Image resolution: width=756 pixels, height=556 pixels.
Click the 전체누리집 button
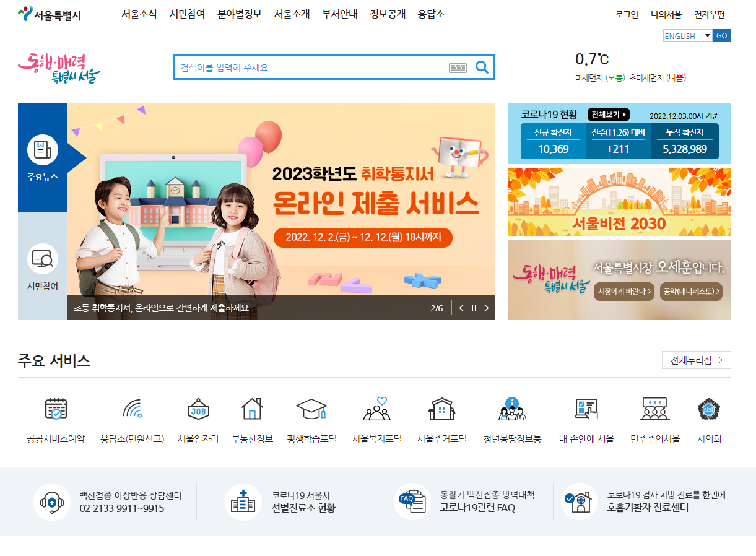(697, 360)
